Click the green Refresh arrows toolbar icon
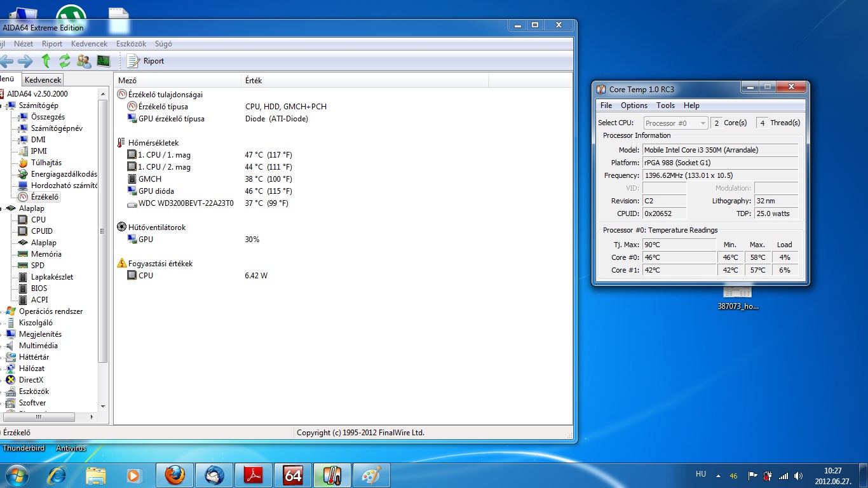 pyautogui.click(x=65, y=61)
